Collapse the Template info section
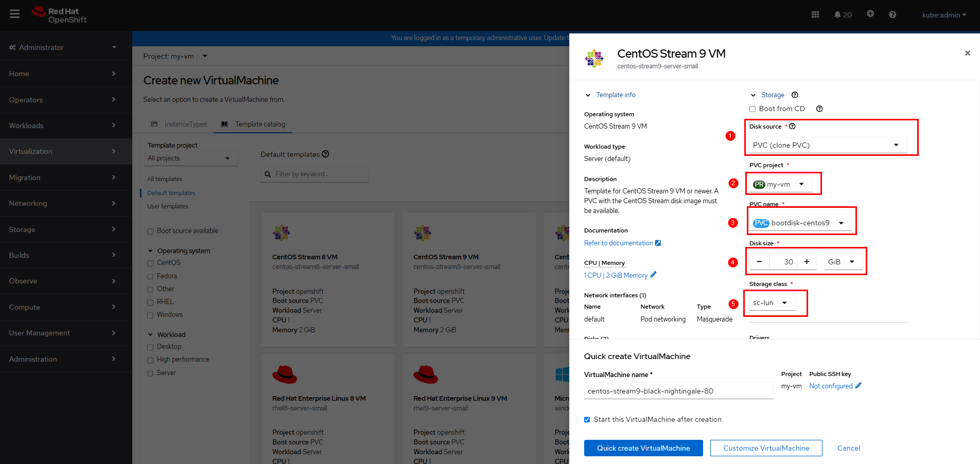Image resolution: width=980 pixels, height=464 pixels. click(x=610, y=95)
